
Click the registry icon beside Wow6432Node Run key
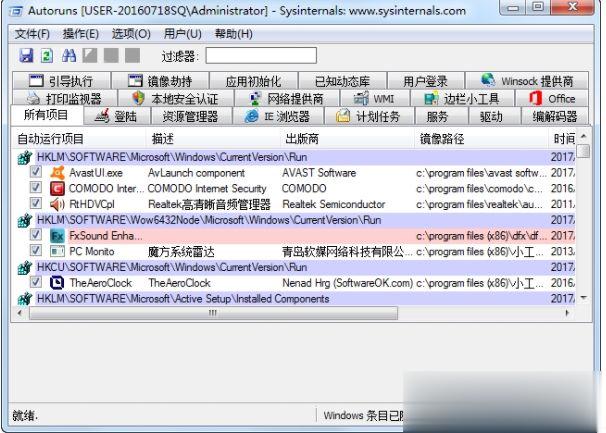[x=25, y=220]
